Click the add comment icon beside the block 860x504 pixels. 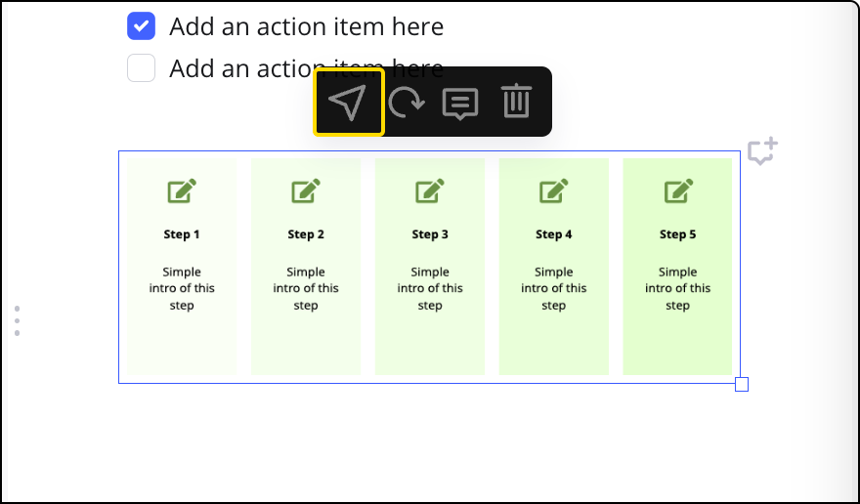(x=762, y=152)
